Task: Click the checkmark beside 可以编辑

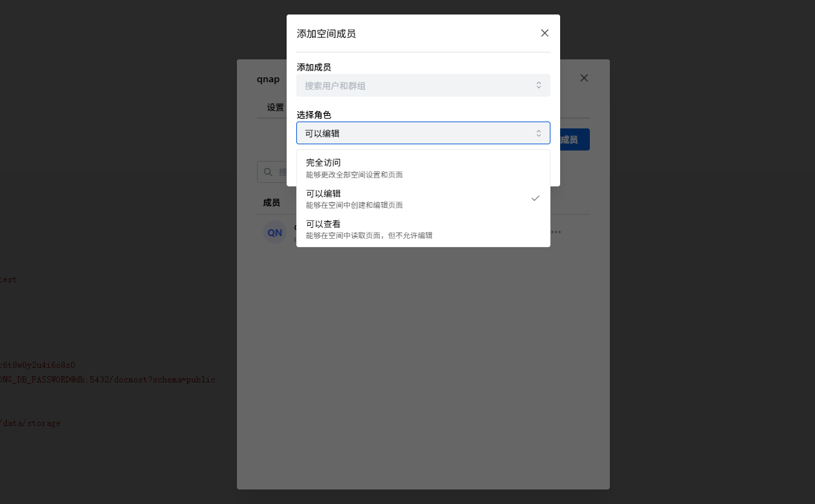Action: [x=535, y=198]
